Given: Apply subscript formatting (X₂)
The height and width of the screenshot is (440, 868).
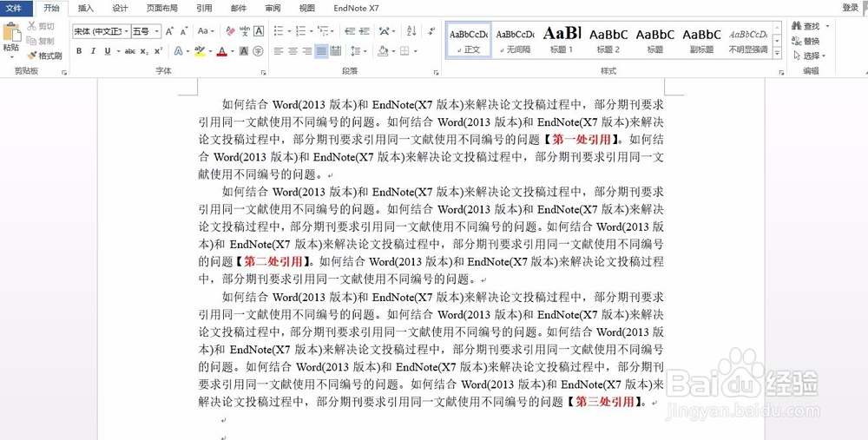Looking at the screenshot, I should pyautogui.click(x=144, y=51).
